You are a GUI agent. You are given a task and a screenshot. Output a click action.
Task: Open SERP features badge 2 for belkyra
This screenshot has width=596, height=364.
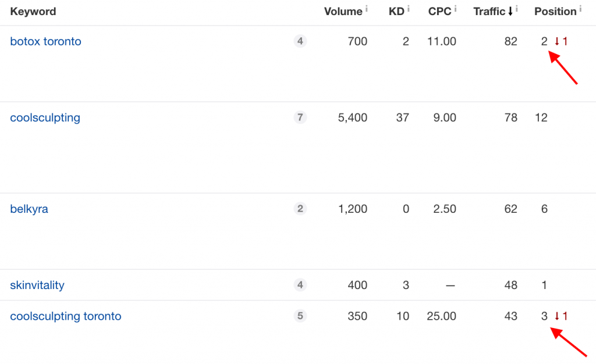(x=300, y=209)
